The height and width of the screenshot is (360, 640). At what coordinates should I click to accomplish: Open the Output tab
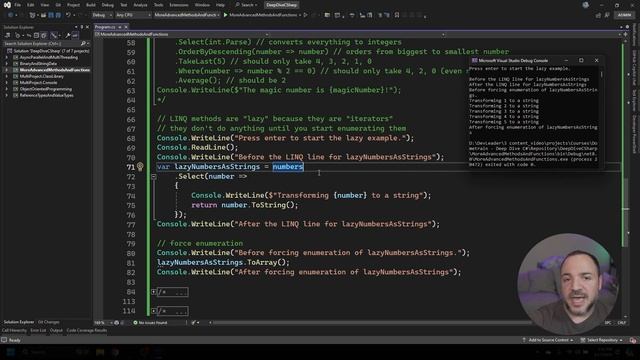(56, 330)
